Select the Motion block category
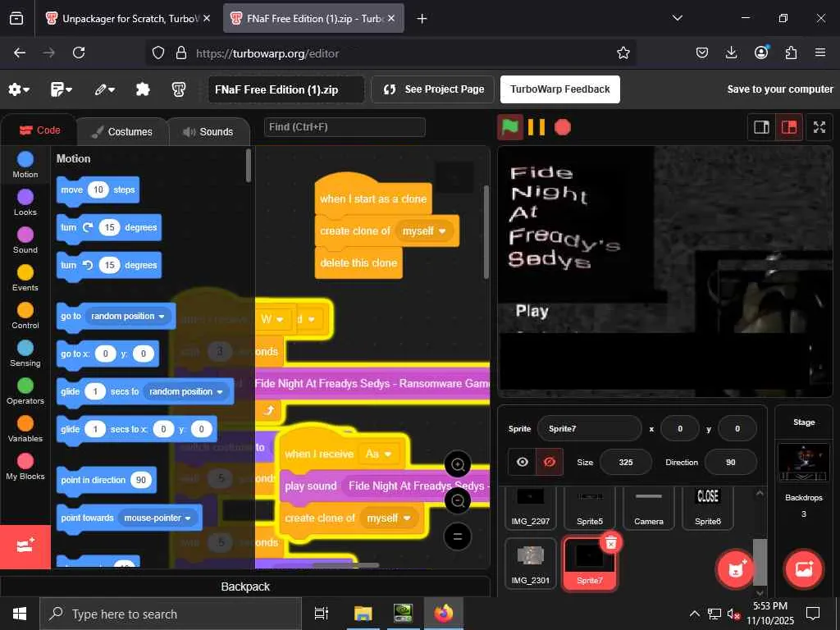Screen dimensions: 840x630 tap(25, 165)
